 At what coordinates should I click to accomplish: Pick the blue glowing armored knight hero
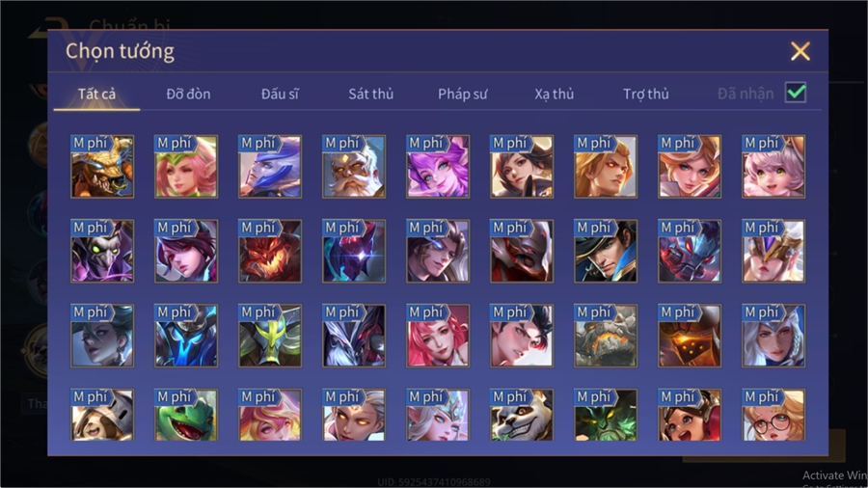(186, 336)
